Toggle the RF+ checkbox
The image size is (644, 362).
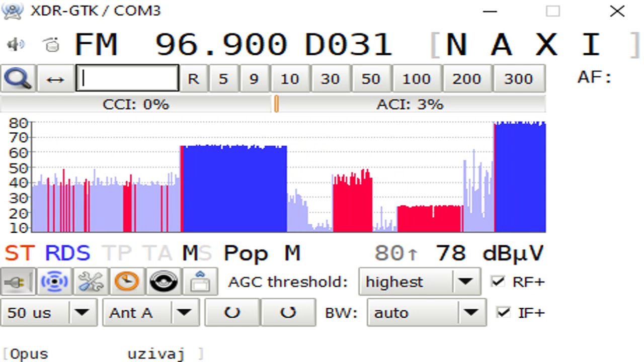pos(498,282)
